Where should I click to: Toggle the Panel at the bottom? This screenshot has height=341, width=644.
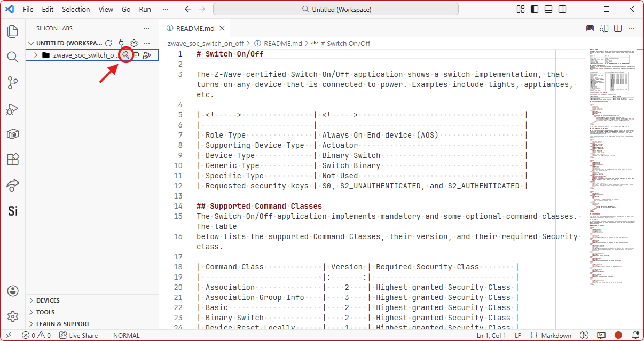click(x=548, y=9)
